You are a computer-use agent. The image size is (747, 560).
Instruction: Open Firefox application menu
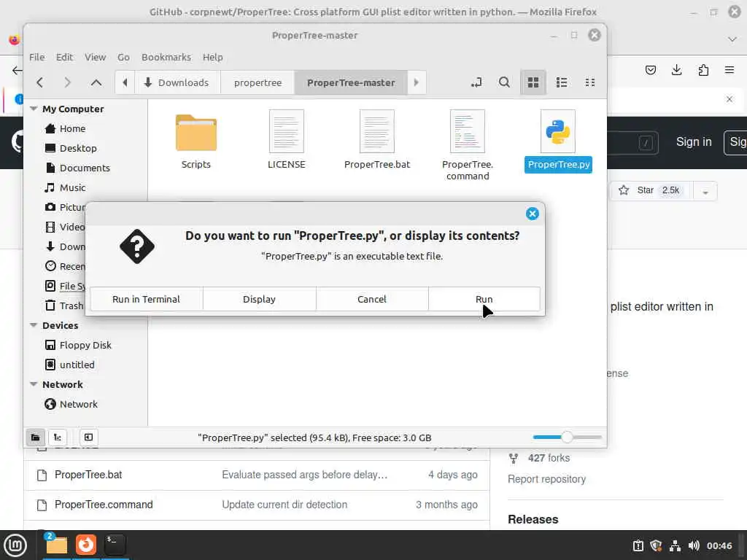[x=729, y=71]
